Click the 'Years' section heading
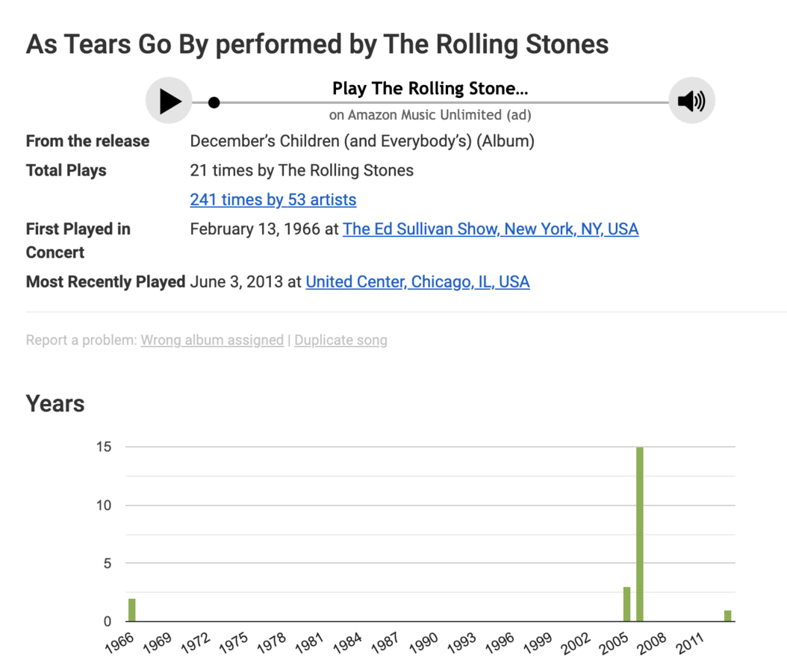The height and width of the screenshot is (672, 787). (55, 404)
